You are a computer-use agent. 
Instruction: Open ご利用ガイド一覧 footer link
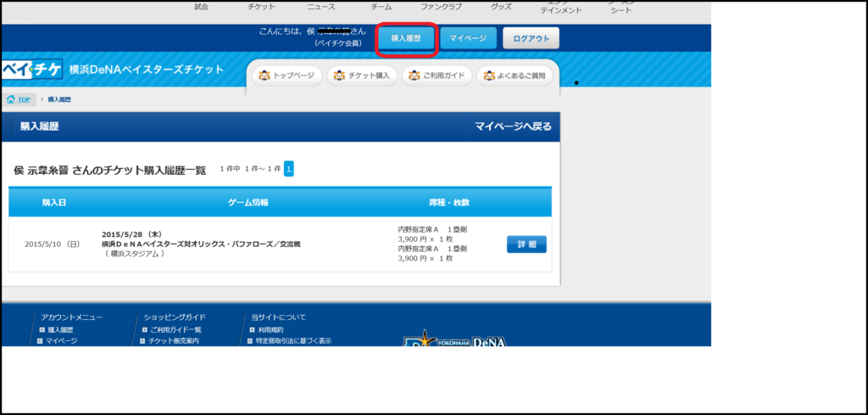click(175, 329)
